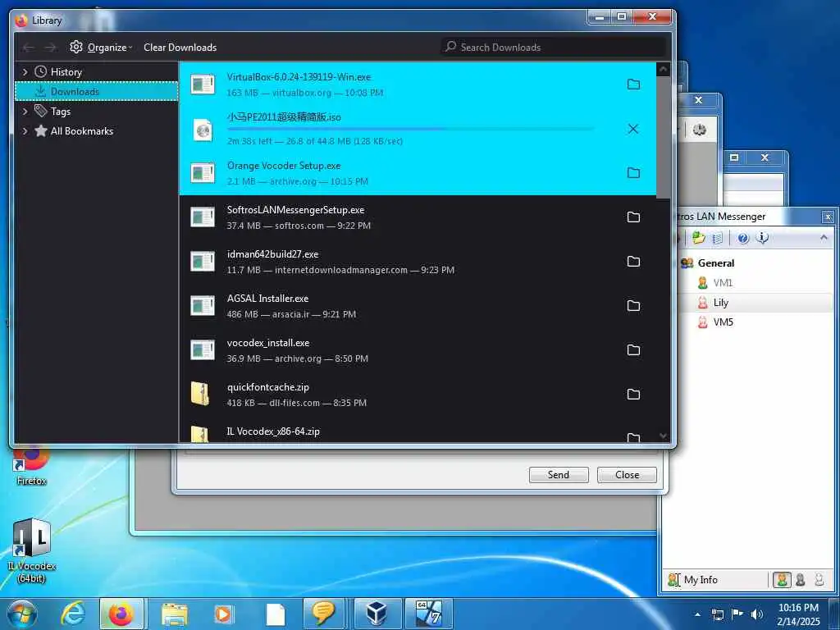Select Tags in the Library sidebar
Screen dimensions: 840x630
(97, 112)
